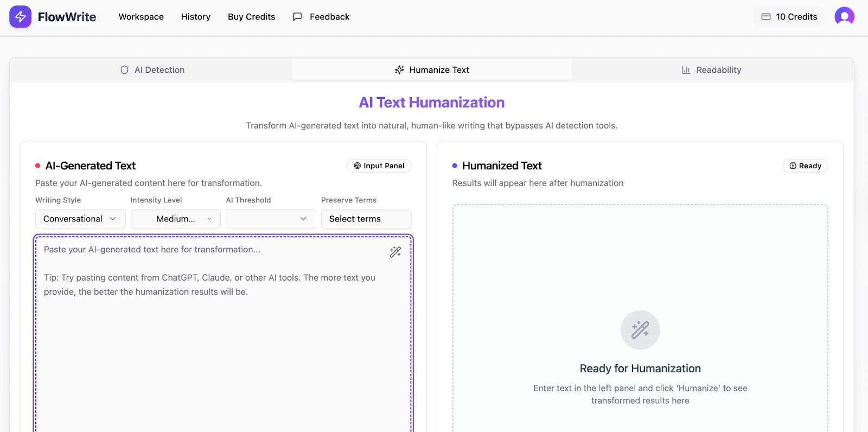The width and height of the screenshot is (868, 432).
Task: Click the readability chart icon
Action: (685, 69)
